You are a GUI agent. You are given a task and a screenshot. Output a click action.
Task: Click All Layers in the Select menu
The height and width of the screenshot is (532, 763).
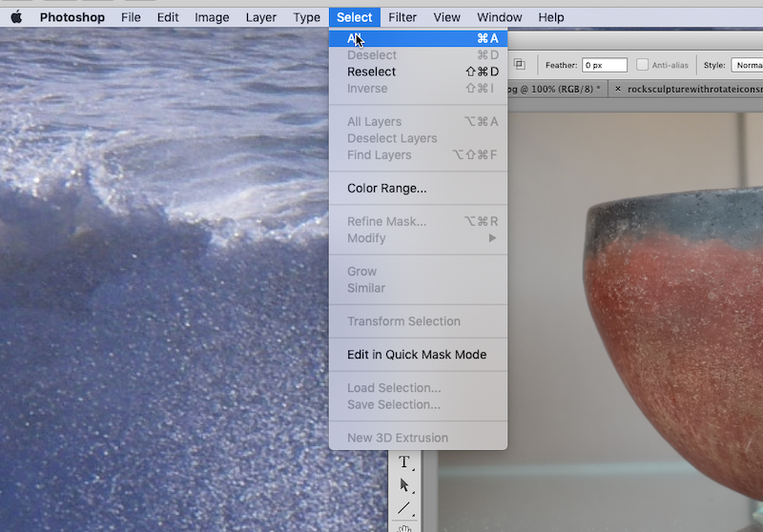pos(418,122)
